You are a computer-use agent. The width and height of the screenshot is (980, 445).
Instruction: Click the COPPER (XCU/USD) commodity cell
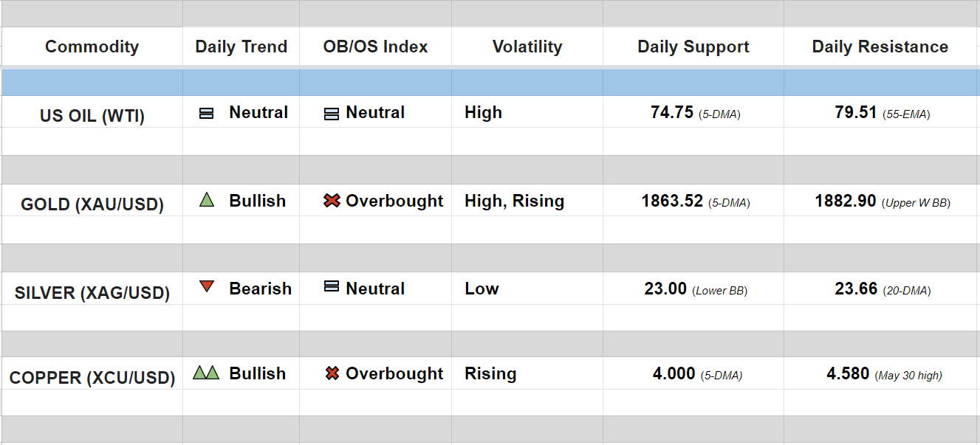click(x=92, y=379)
